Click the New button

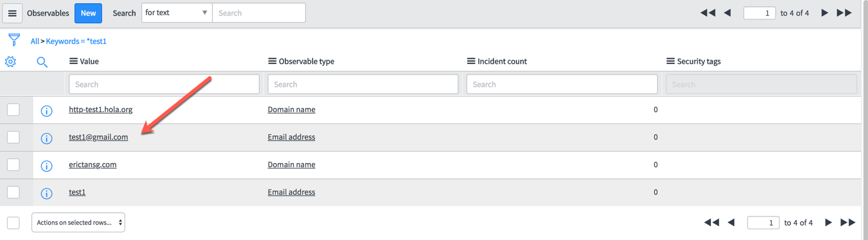(x=88, y=13)
